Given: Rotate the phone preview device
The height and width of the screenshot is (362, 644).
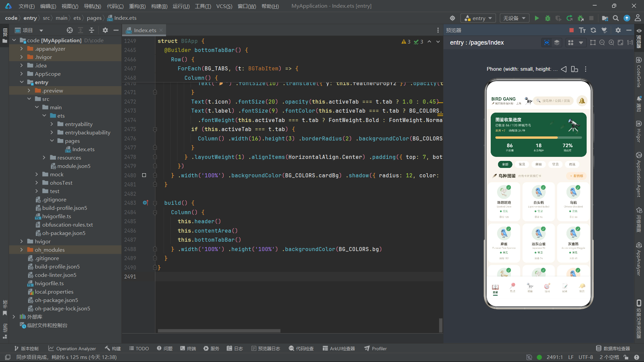Looking at the screenshot, I should [575, 69].
